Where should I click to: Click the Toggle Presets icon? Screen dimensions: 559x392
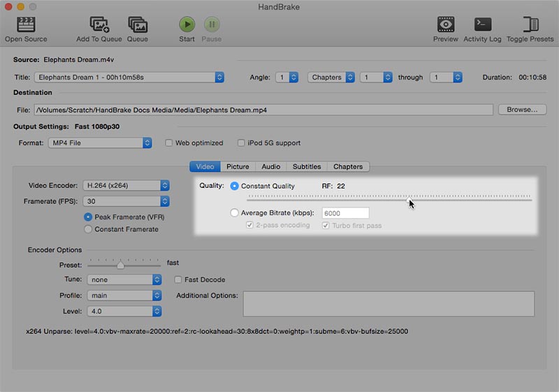click(x=530, y=24)
